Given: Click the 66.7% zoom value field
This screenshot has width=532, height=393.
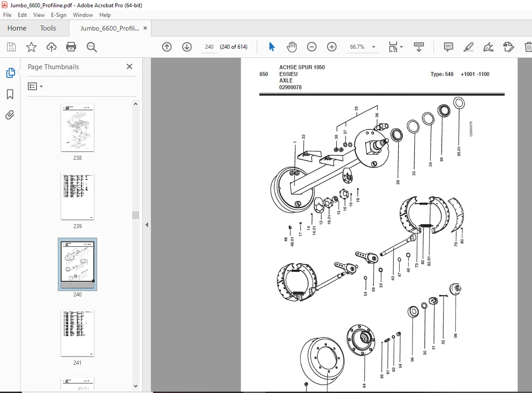Looking at the screenshot, I should [x=357, y=47].
